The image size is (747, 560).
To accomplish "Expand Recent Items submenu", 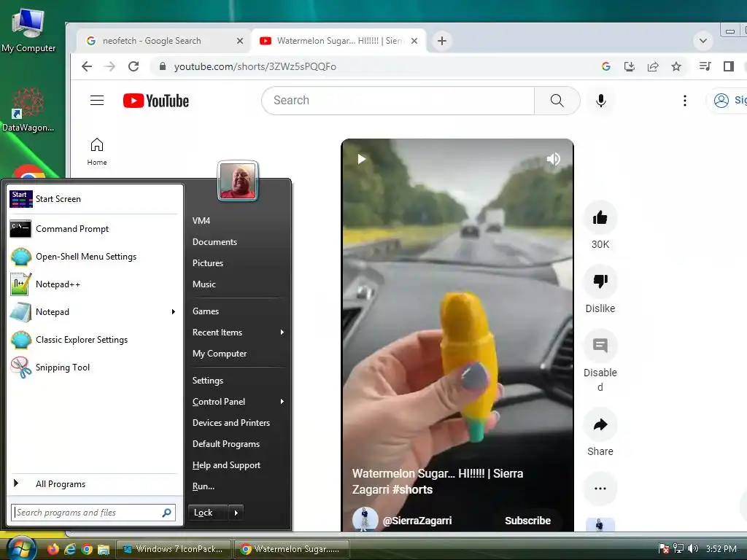I will 282,332.
